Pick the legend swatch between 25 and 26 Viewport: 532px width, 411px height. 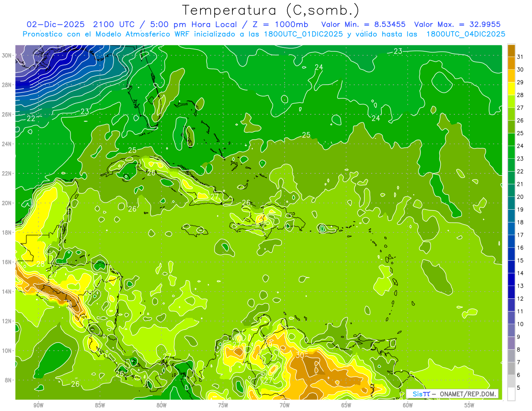click(511, 127)
